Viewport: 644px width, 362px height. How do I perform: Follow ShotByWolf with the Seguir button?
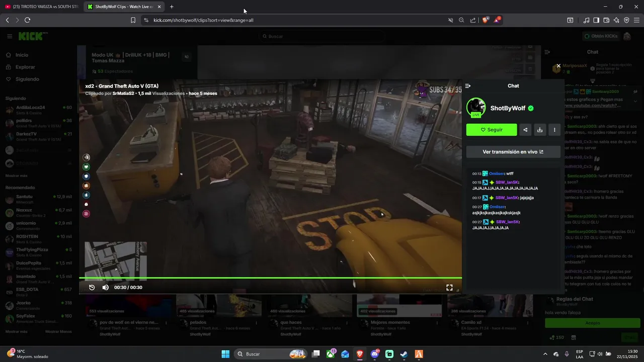coord(492,130)
